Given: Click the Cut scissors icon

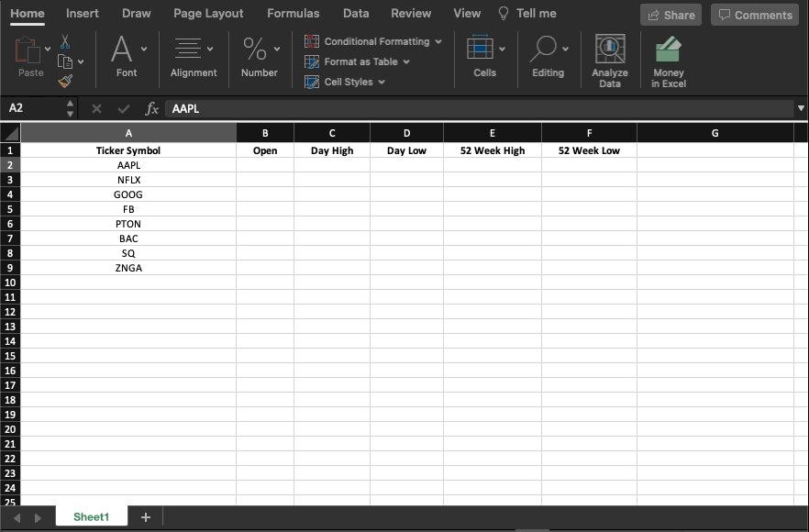Looking at the screenshot, I should pos(65,42).
